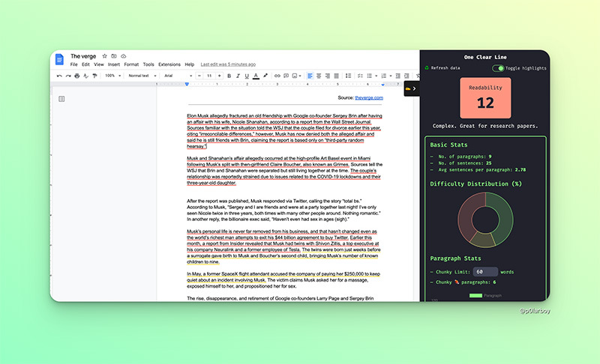600x364 pixels.
Task: Select the Paint format roller tool
Action: point(94,76)
